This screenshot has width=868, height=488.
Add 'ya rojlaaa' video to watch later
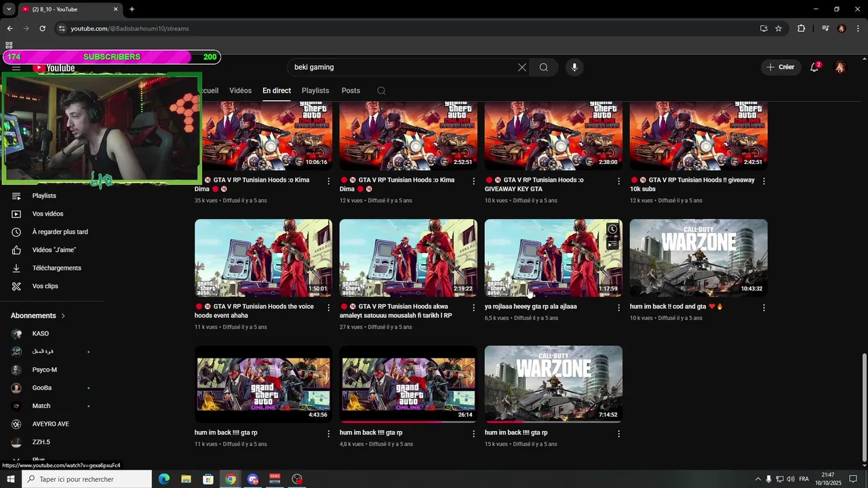click(612, 229)
